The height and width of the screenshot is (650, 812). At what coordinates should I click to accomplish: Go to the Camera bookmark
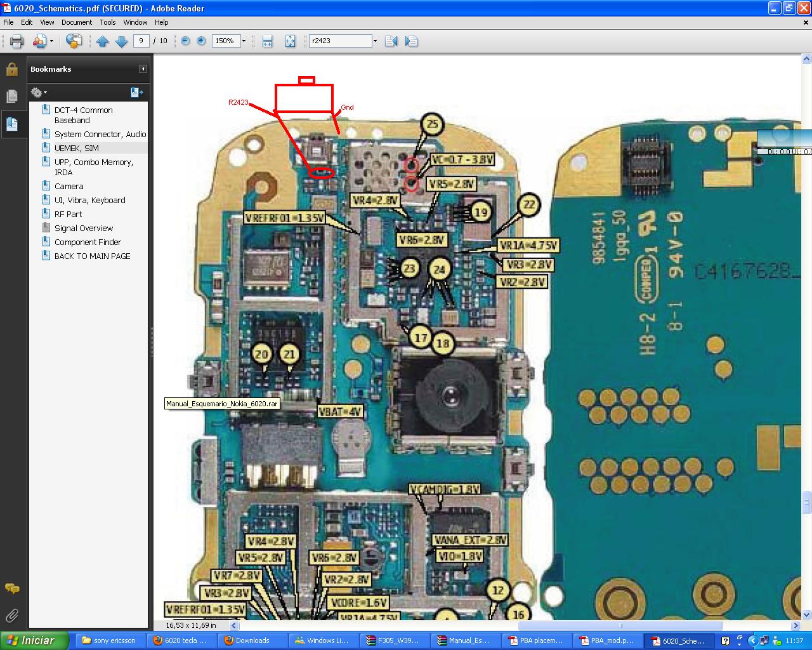pyautogui.click(x=69, y=186)
